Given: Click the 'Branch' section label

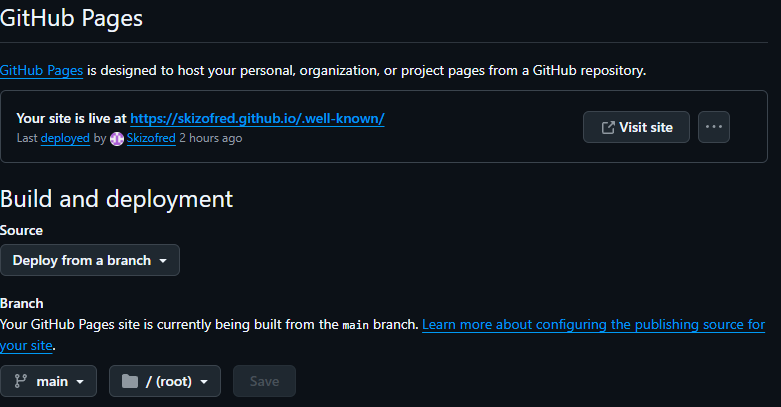Looking at the screenshot, I should click(22, 303).
